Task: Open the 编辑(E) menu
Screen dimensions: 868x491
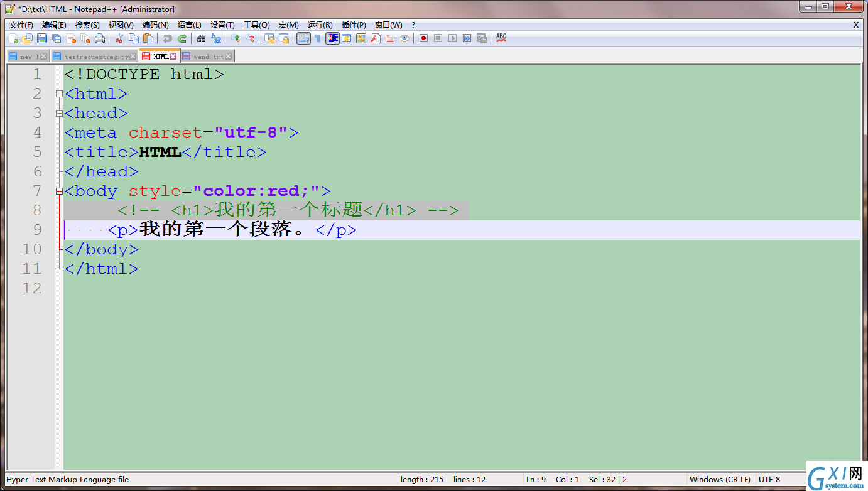Action: coord(54,25)
